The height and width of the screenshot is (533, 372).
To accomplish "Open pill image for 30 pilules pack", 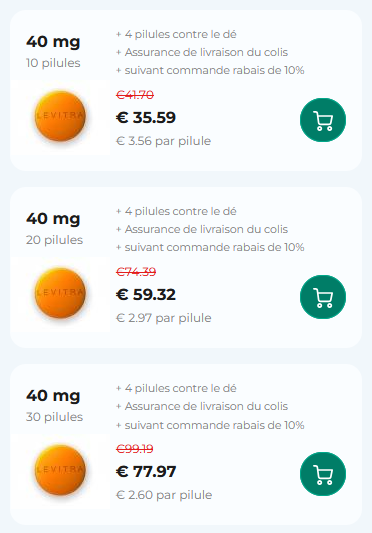I will click(60, 470).
